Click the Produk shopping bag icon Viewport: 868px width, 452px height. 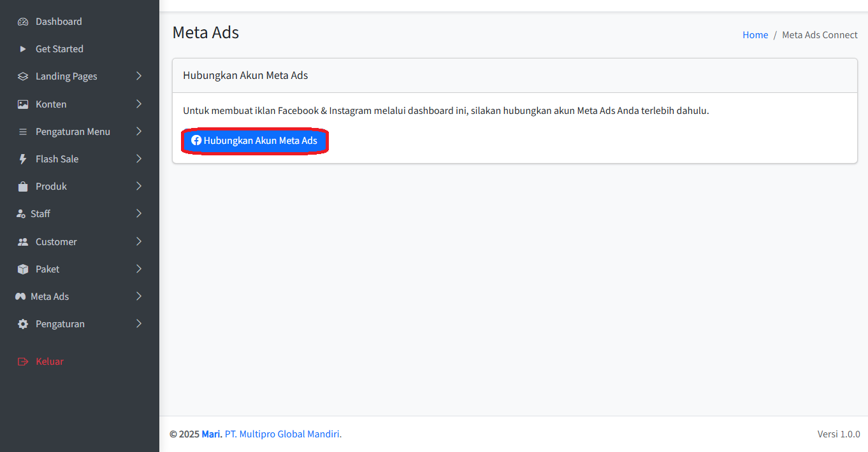23,187
